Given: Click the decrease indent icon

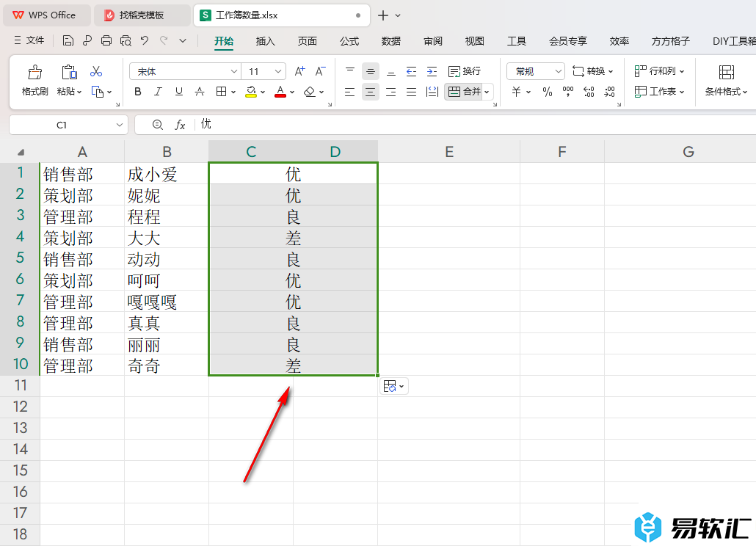Looking at the screenshot, I should (x=411, y=71).
